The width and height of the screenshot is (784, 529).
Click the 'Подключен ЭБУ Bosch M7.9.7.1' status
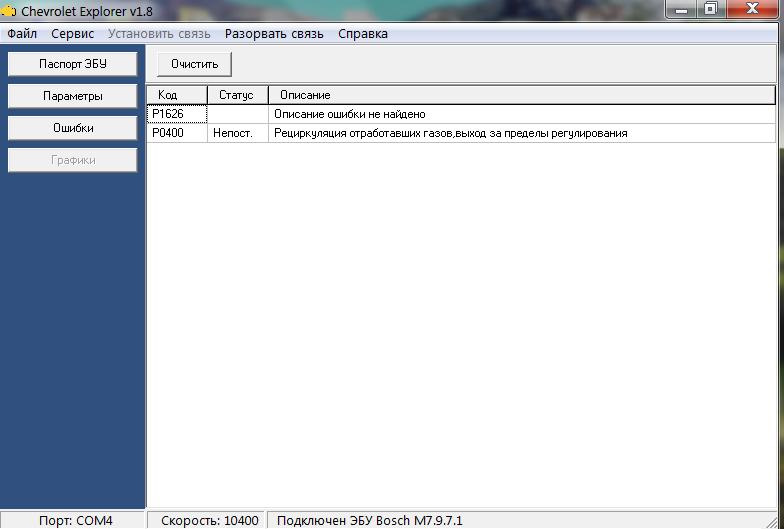coord(520,520)
